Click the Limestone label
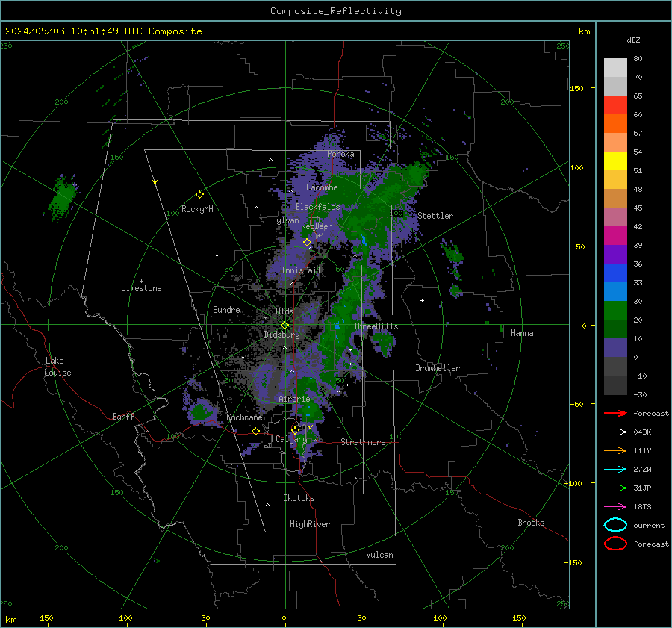Screen dimensions: 672x628 tap(141, 288)
